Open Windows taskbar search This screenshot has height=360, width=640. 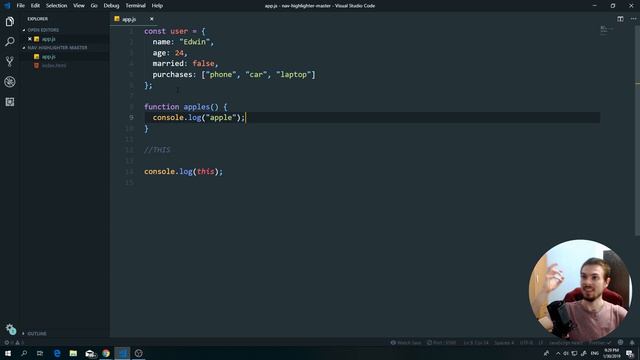point(24,353)
